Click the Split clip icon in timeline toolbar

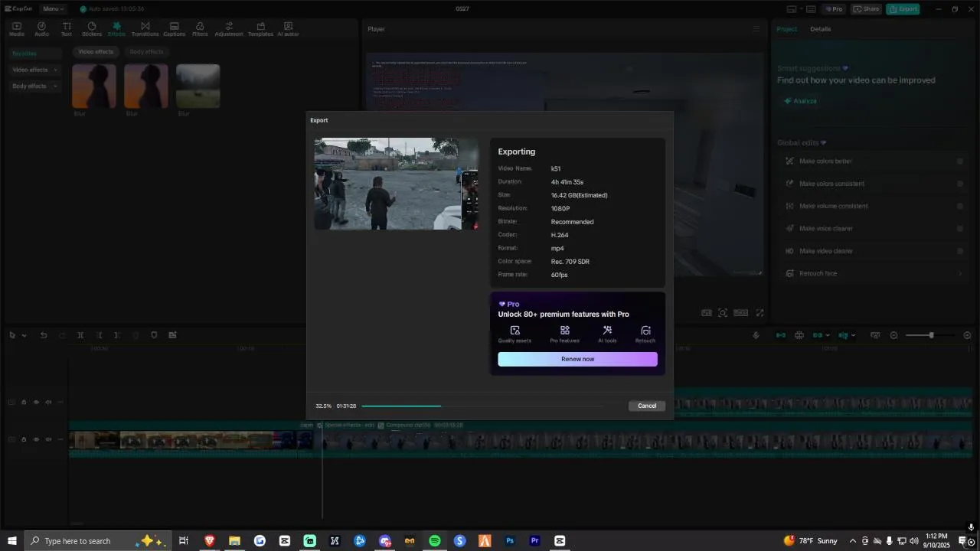(x=80, y=335)
